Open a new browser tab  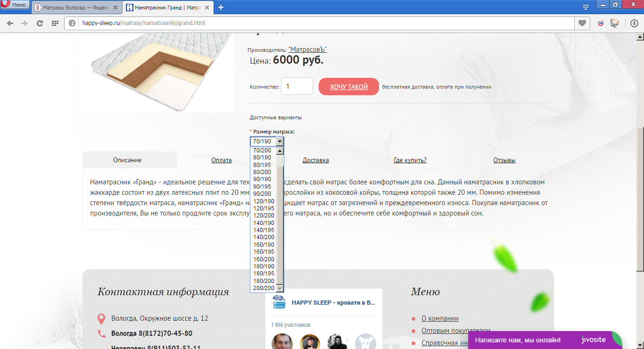[221, 8]
